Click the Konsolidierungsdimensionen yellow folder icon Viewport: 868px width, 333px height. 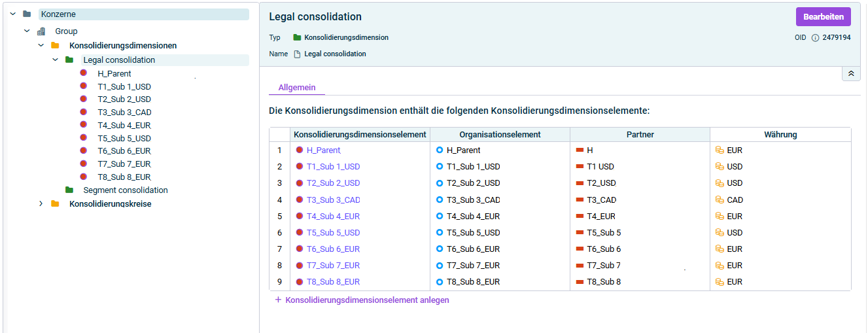coord(55,46)
